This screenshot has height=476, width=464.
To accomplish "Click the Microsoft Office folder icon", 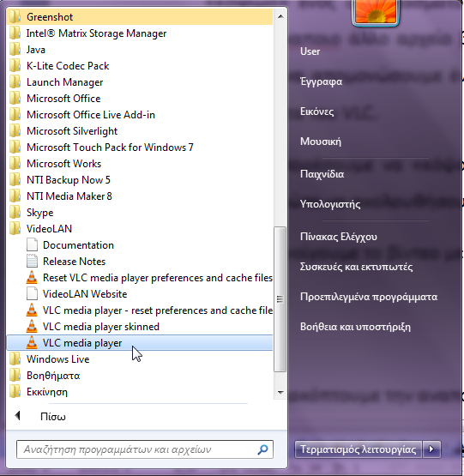I will coord(15,99).
